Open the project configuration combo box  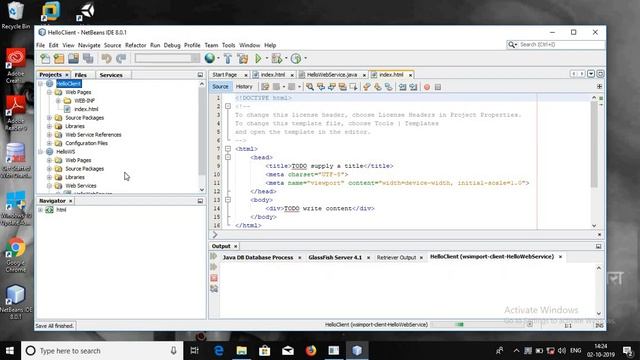167,58
